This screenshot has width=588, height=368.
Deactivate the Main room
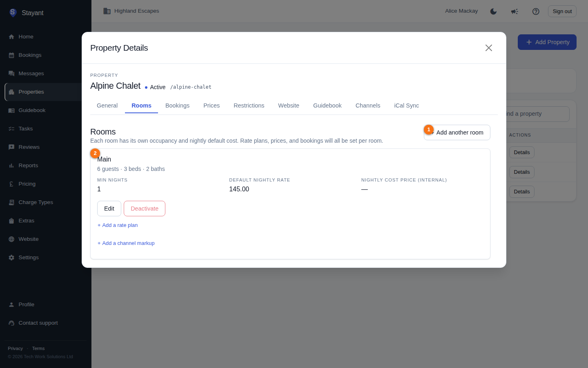point(145,209)
